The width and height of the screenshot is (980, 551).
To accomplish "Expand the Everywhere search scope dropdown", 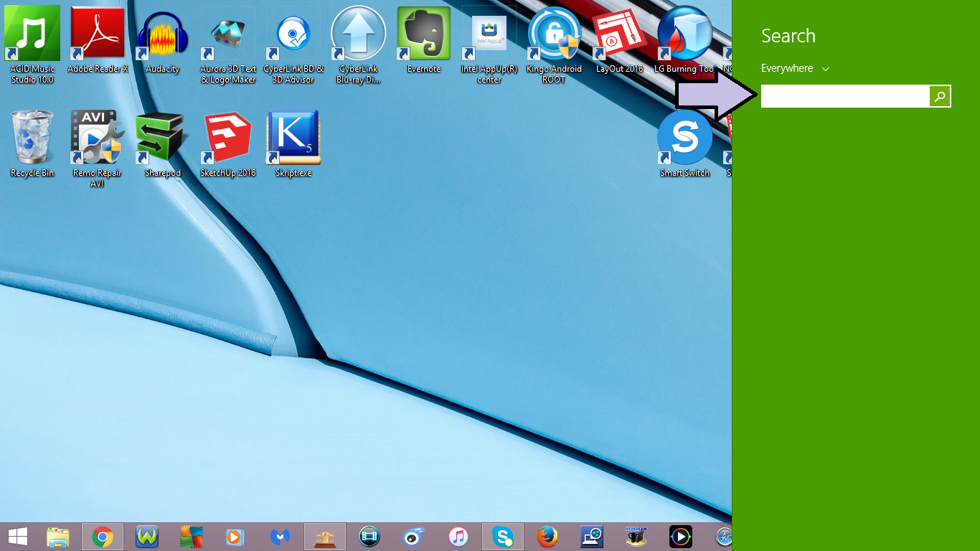I will pyautogui.click(x=795, y=68).
